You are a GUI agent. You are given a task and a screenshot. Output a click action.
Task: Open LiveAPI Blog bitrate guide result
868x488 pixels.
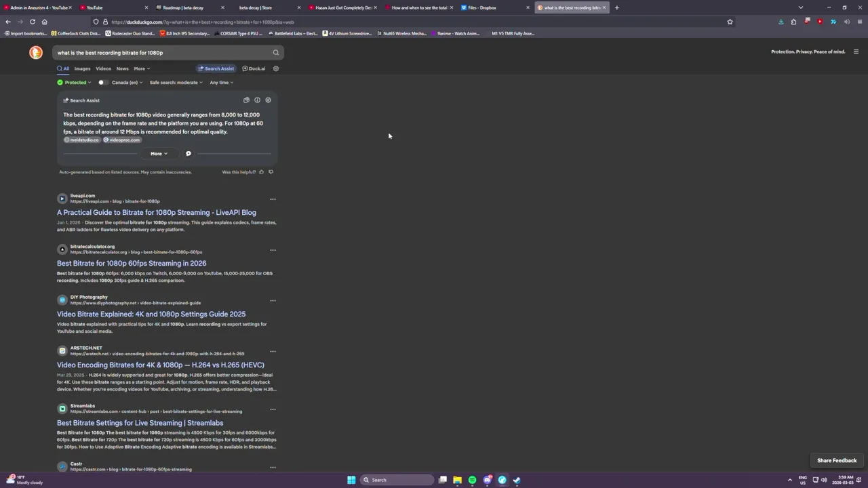point(157,212)
